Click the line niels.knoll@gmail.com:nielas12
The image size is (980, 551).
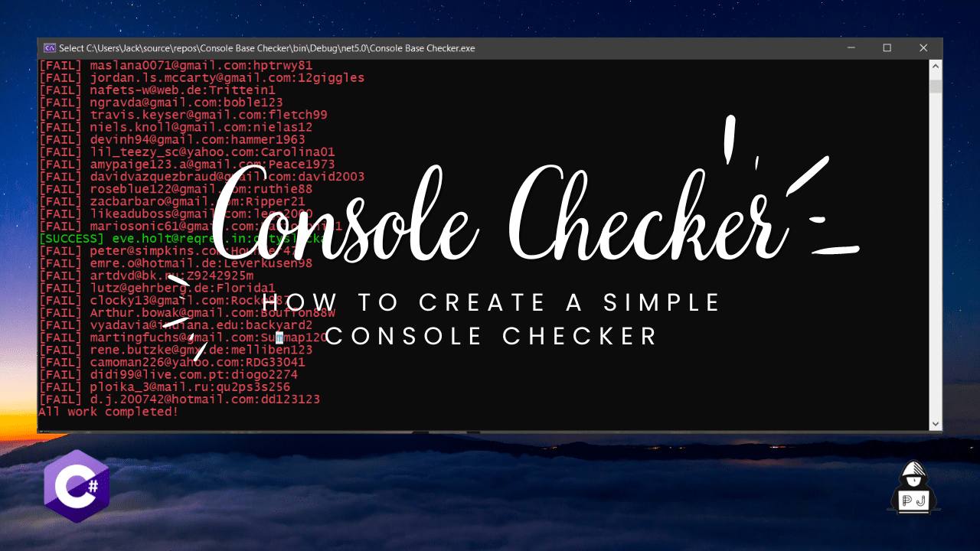coord(175,127)
